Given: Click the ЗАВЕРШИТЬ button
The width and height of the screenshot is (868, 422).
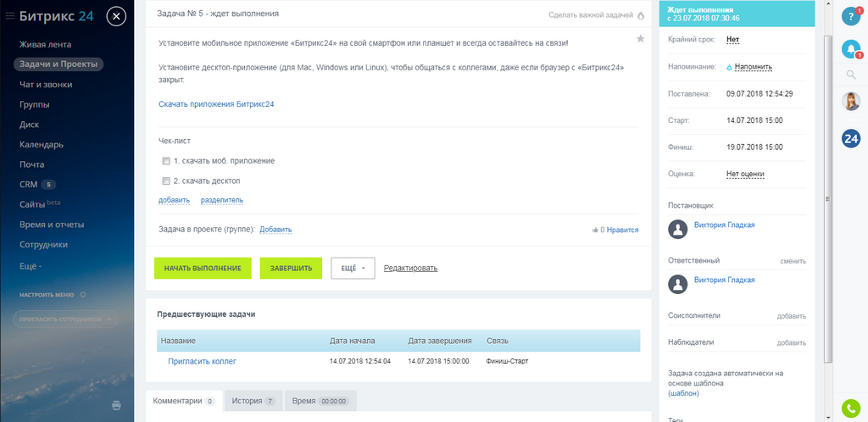Looking at the screenshot, I should click(x=292, y=269).
